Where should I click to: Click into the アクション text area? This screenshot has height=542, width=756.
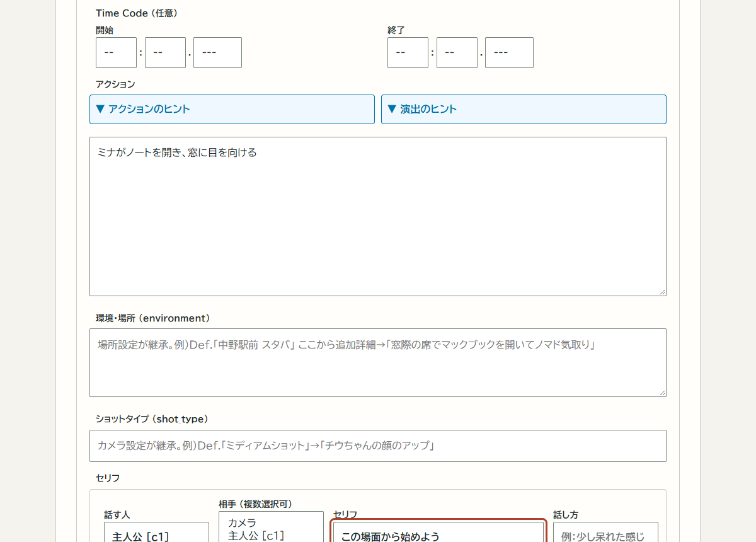(x=378, y=216)
